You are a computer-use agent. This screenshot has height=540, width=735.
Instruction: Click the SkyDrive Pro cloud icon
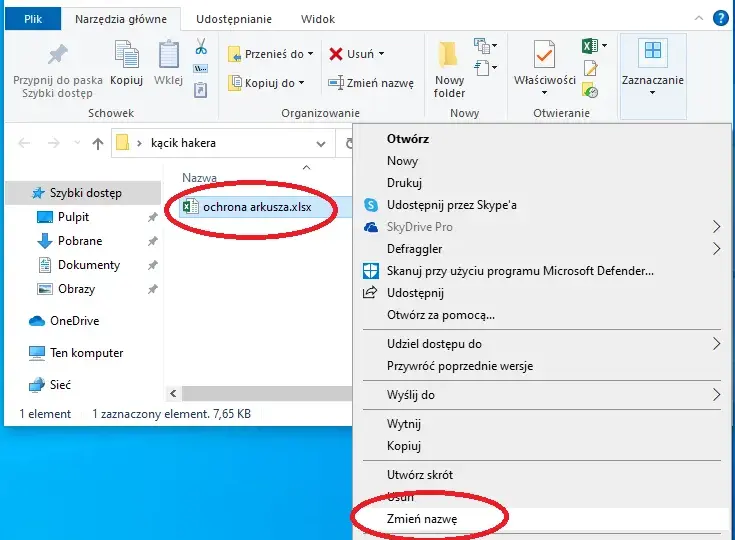[371, 227]
